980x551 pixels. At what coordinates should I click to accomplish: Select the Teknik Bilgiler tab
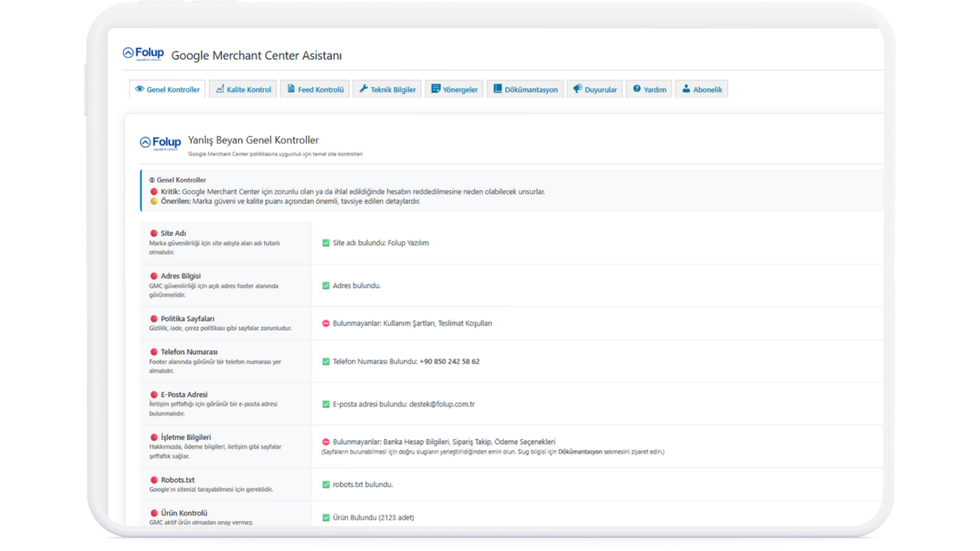tap(387, 89)
